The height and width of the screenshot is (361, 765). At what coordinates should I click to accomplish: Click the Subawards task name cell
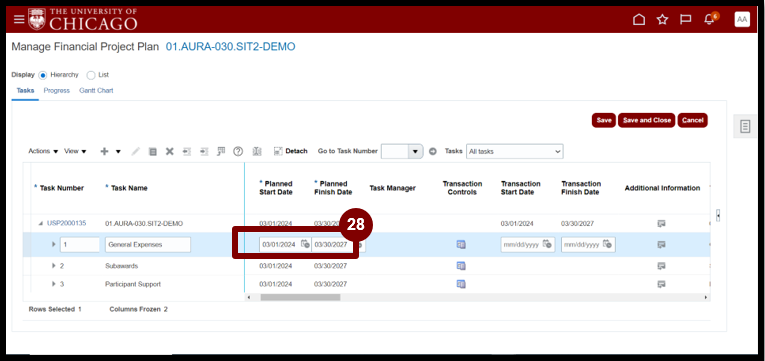121,266
